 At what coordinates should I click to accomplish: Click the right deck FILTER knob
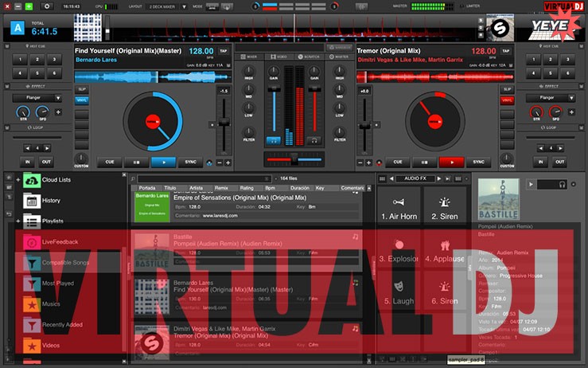click(x=340, y=132)
